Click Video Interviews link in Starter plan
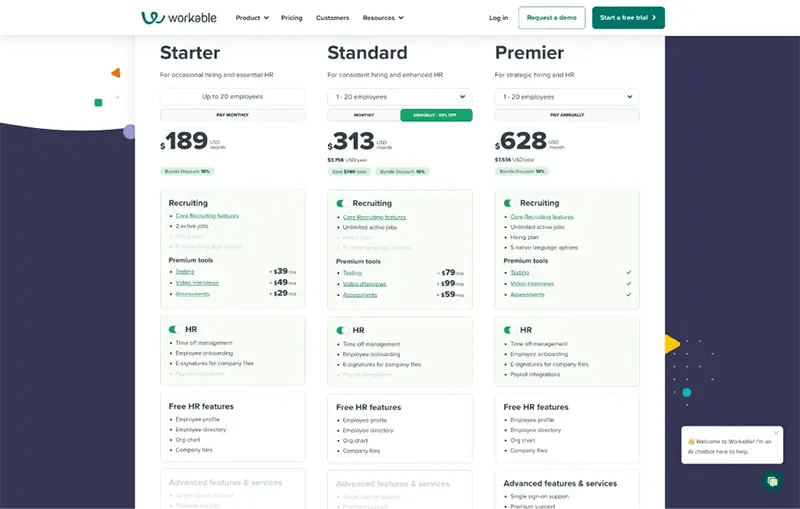This screenshot has height=509, width=800. [x=197, y=283]
